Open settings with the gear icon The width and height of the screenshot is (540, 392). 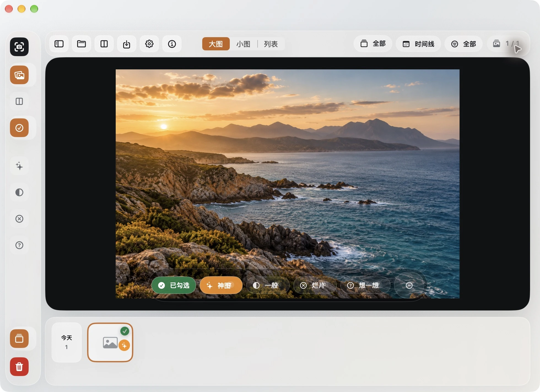[149, 44]
